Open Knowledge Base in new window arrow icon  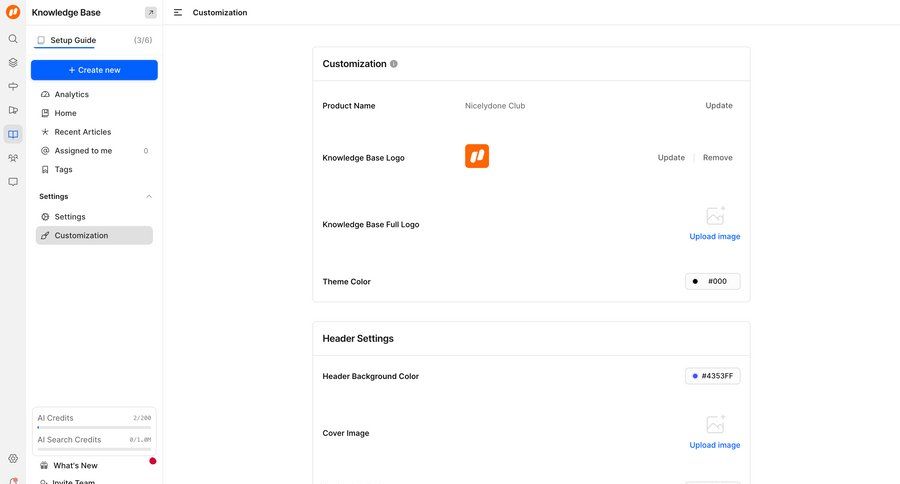150,13
